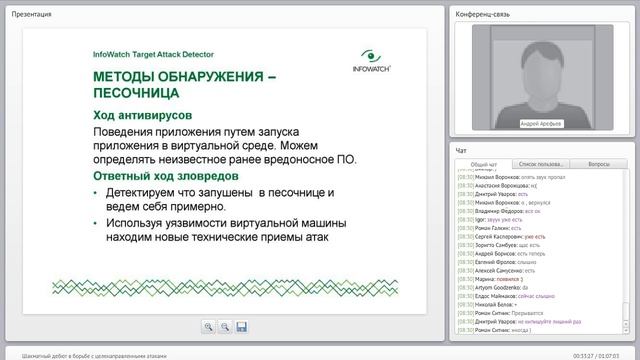The width and height of the screenshot is (640, 360).
Task: Click chat message from Зоригто Самбуев
Action: [499, 245]
